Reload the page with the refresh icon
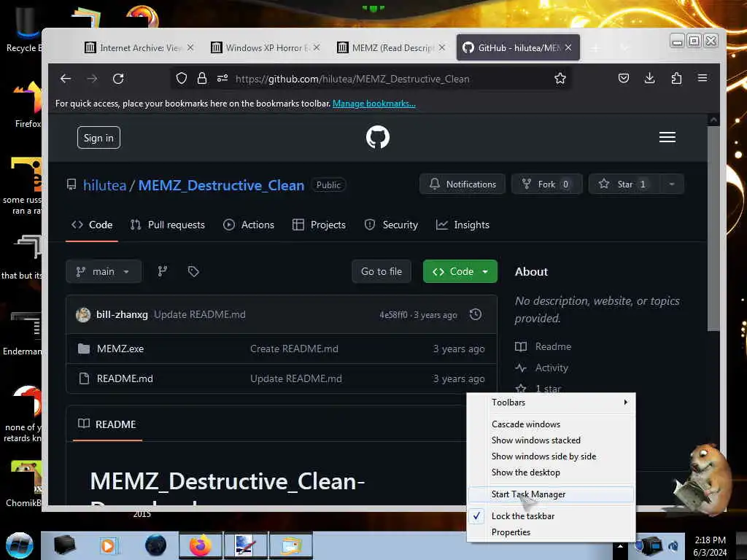The width and height of the screenshot is (747, 560). click(x=118, y=79)
